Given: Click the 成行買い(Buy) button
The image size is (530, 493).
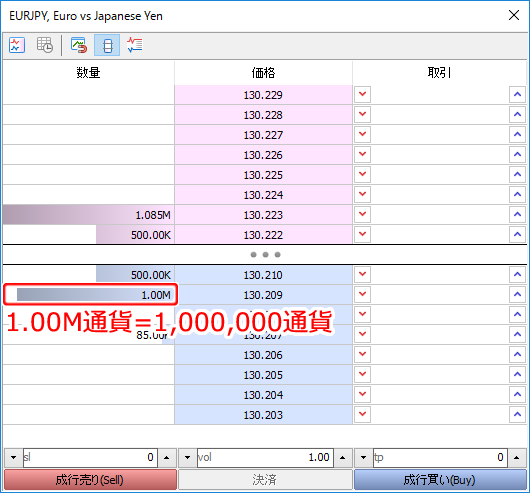Looking at the screenshot, I should [x=440, y=479].
